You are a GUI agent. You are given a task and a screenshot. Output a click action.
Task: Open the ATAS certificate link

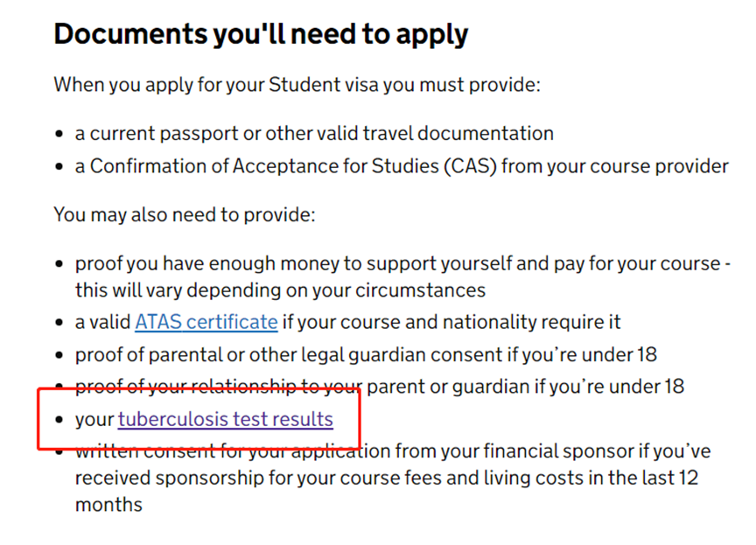click(206, 322)
